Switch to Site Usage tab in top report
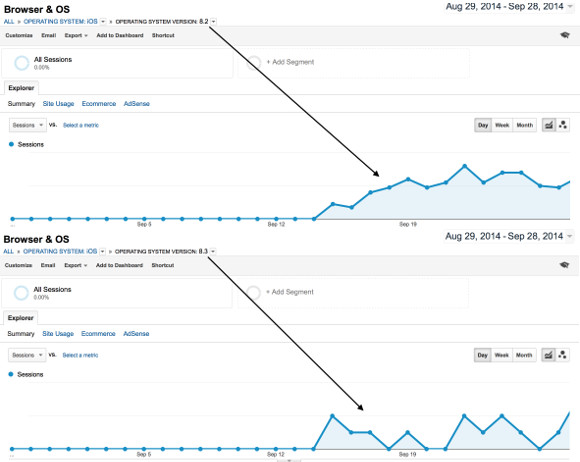 [58, 104]
